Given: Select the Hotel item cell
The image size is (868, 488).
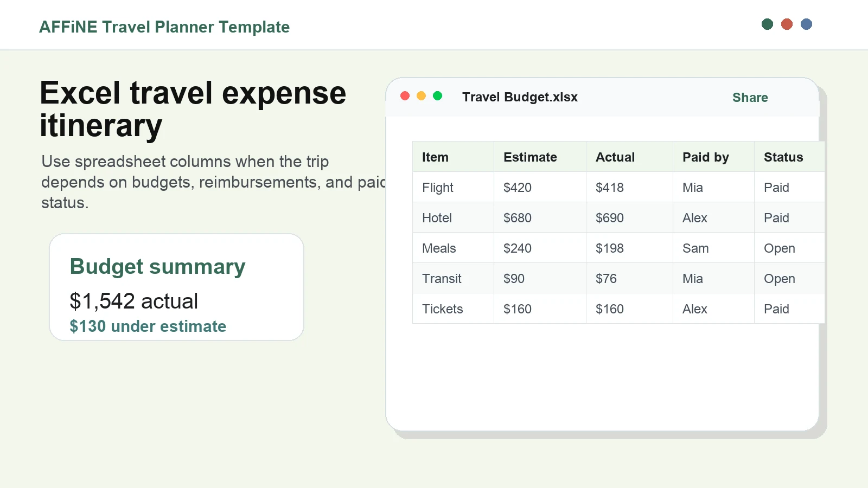Looking at the screenshot, I should click(453, 217).
